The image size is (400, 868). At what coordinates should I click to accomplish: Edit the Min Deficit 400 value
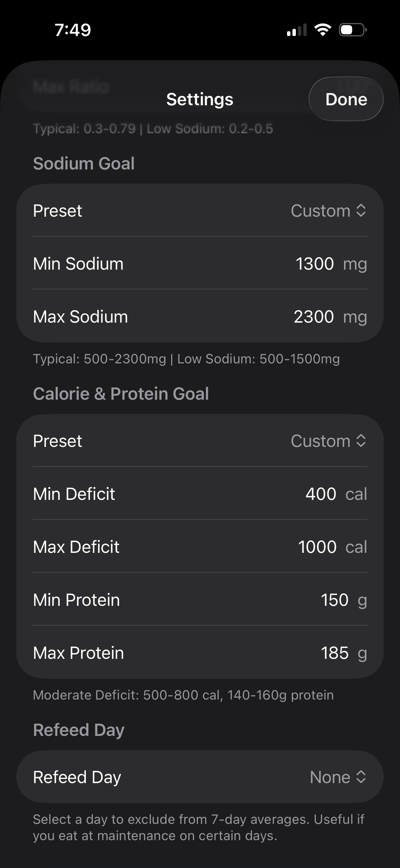[x=321, y=494]
